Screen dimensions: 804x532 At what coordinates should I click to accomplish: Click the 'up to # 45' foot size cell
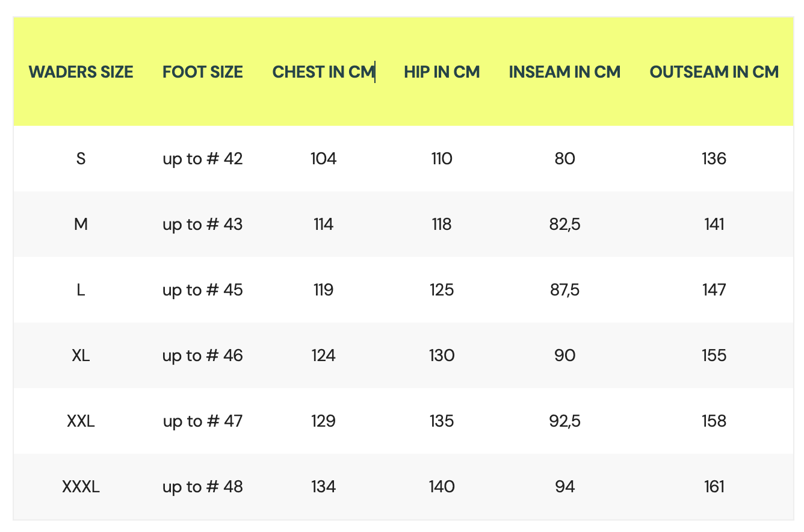coord(203,290)
